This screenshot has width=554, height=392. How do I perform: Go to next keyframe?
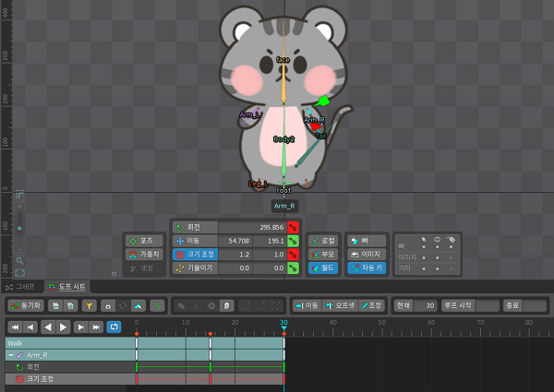click(81, 327)
